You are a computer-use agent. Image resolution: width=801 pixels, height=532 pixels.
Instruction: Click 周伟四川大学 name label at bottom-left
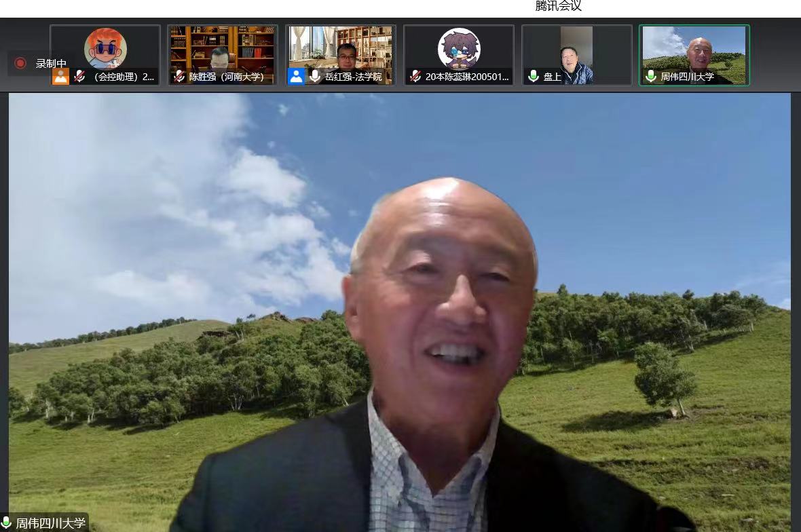coord(51,523)
